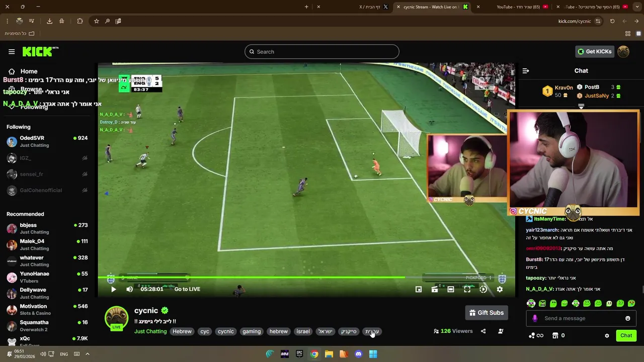
Task: Open a new browser tab
Action: (x=306, y=7)
